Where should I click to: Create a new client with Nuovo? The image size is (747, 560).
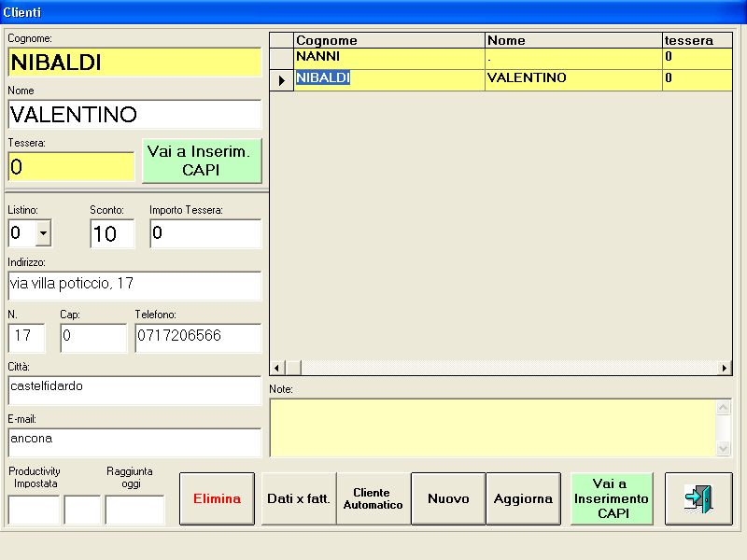[x=448, y=498]
